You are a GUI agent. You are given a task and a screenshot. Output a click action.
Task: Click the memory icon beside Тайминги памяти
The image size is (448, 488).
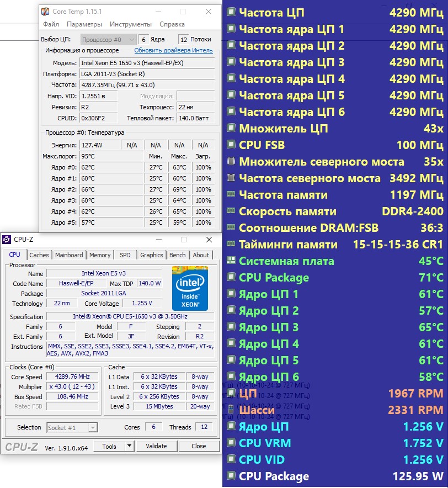(231, 243)
